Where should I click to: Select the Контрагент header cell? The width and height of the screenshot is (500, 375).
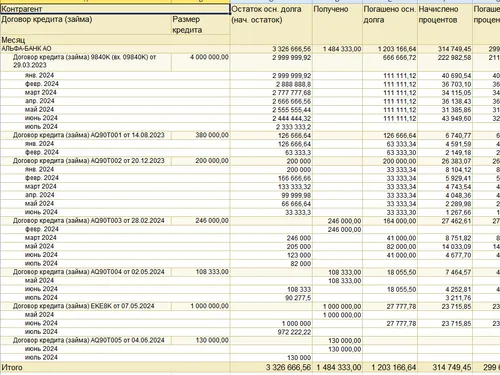tap(115, 9)
